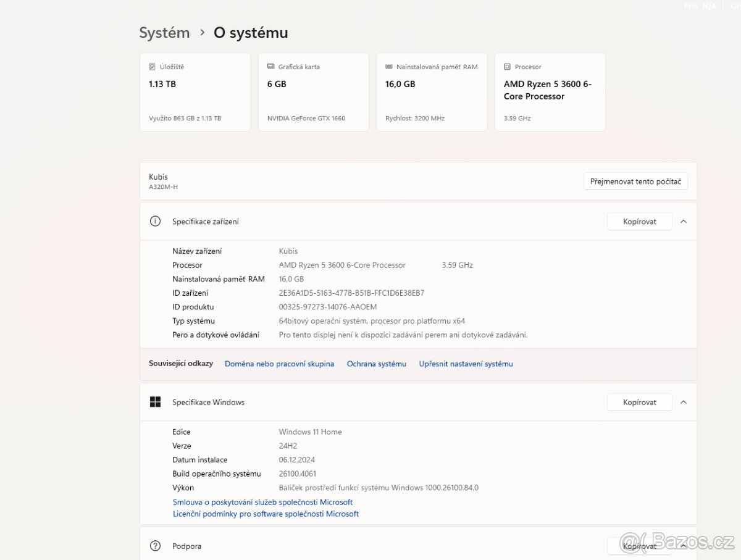Click the product ID 00325-97273-14076-AAOEM
Image resolution: width=741 pixels, height=560 pixels.
pos(328,307)
